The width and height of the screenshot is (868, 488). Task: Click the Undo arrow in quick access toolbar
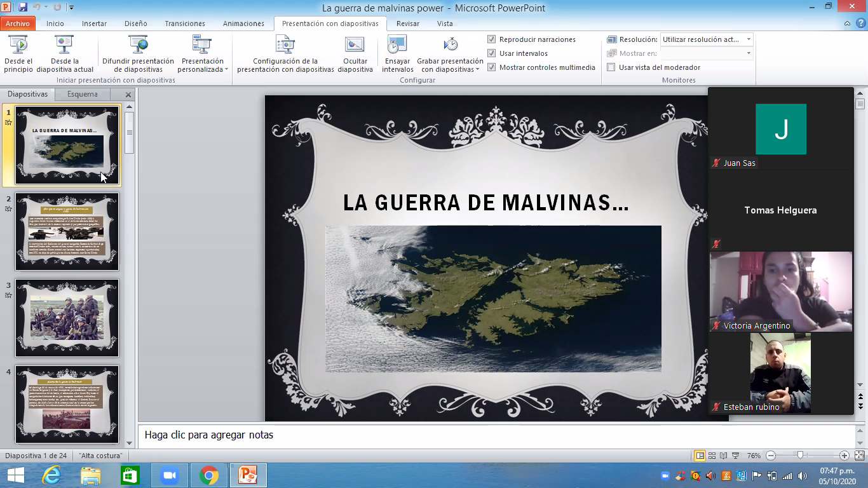pyautogui.click(x=37, y=8)
